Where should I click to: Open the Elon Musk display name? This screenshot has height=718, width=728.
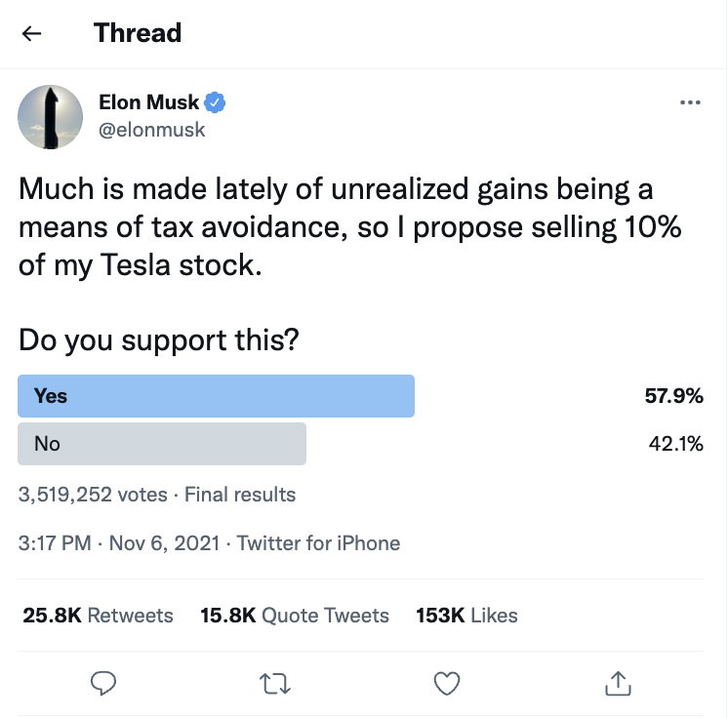tap(149, 102)
